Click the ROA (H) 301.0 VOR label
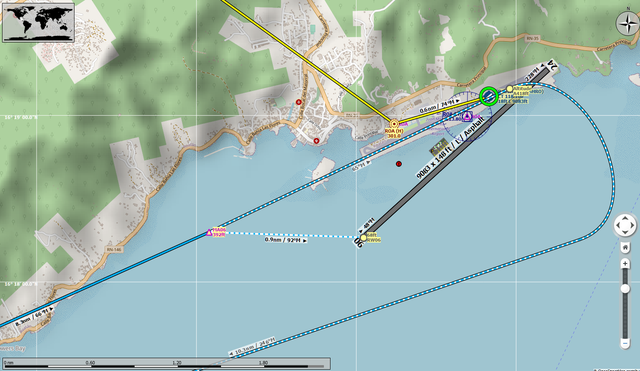 [x=394, y=133]
